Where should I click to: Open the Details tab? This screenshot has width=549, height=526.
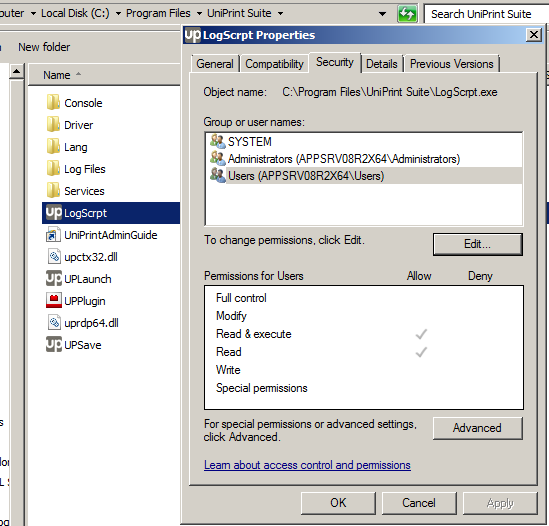(x=382, y=64)
